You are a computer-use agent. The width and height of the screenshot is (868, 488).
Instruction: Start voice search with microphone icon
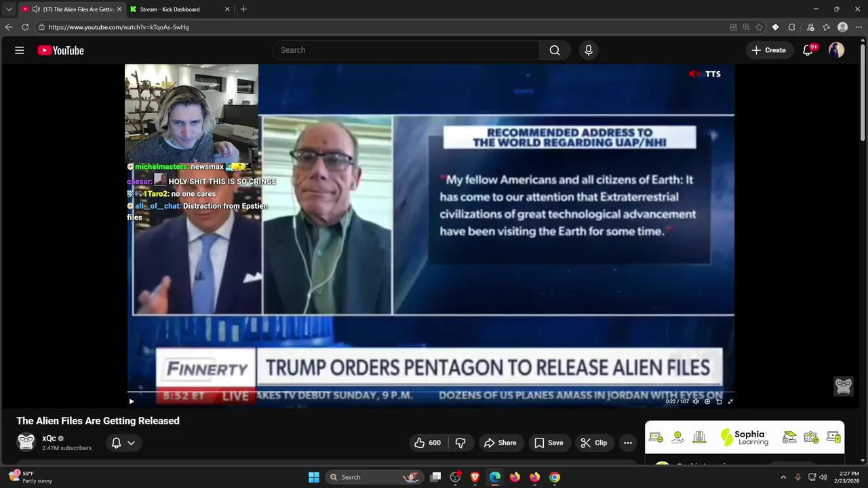(588, 50)
